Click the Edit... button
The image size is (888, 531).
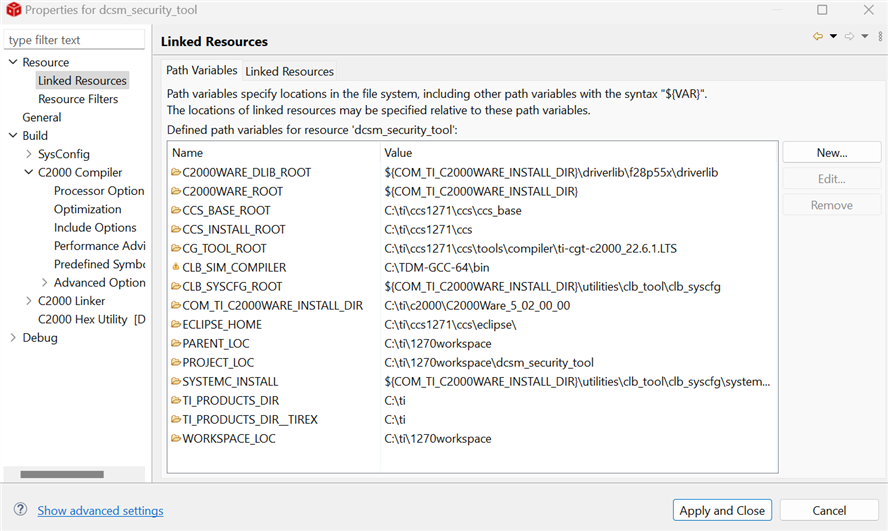click(831, 179)
